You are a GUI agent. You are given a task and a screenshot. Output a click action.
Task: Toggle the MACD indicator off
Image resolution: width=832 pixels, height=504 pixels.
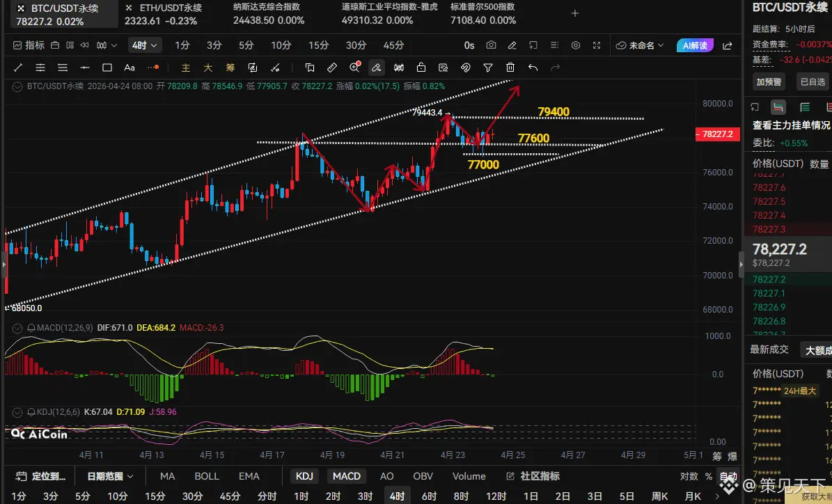[x=347, y=476]
